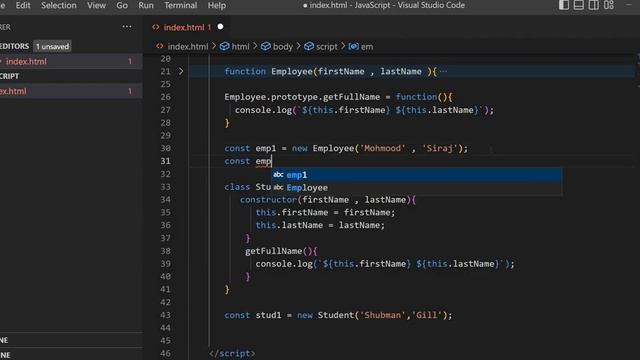Open Customize Layout icon
The height and width of the screenshot is (360, 640).
click(x=609, y=5)
